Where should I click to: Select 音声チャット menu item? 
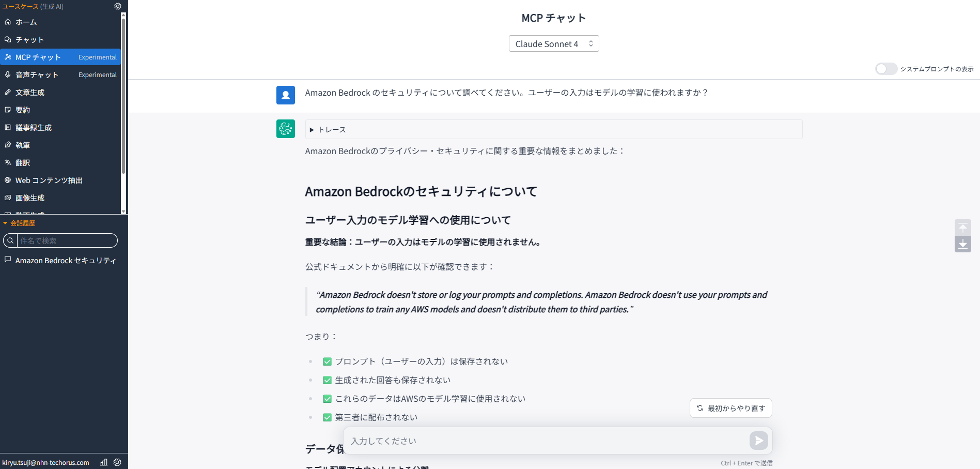[x=60, y=74]
